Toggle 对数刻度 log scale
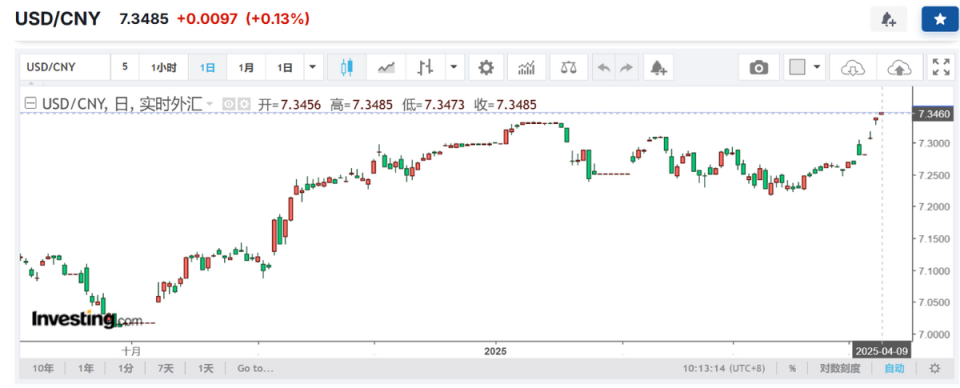The image size is (960, 388). (x=841, y=368)
